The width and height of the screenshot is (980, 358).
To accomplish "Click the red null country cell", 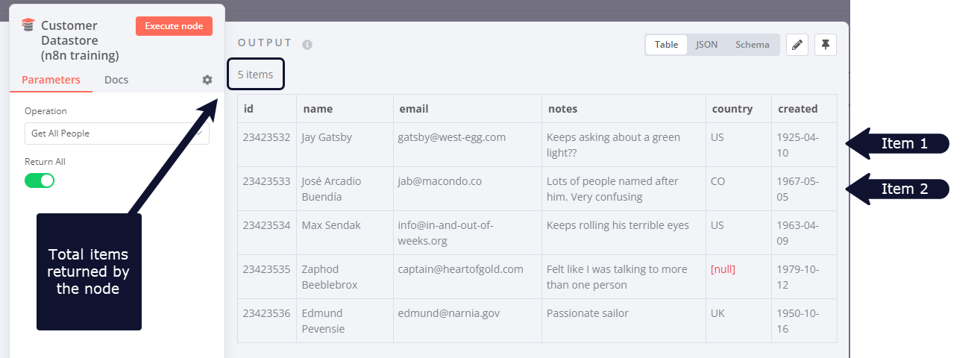I will 723,269.
